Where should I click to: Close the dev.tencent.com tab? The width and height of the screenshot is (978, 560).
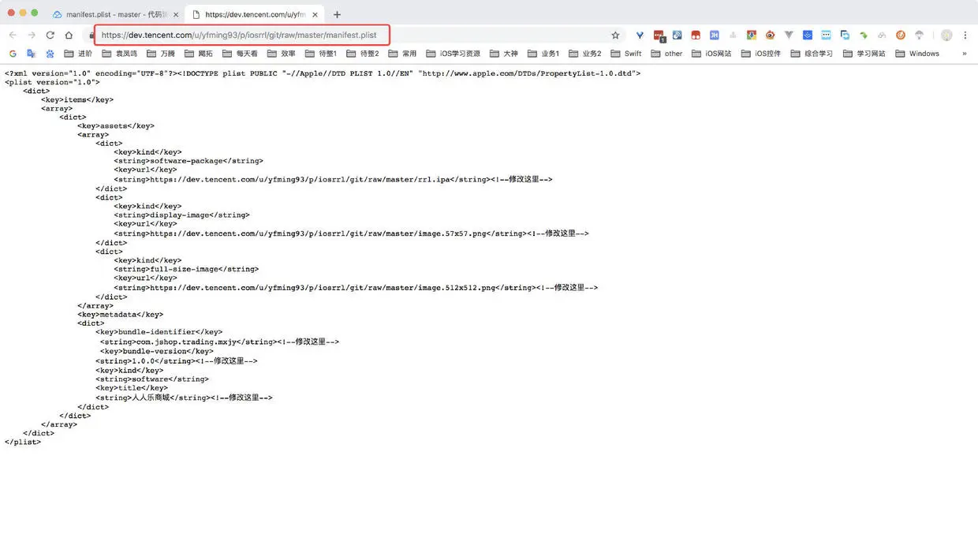tap(315, 14)
